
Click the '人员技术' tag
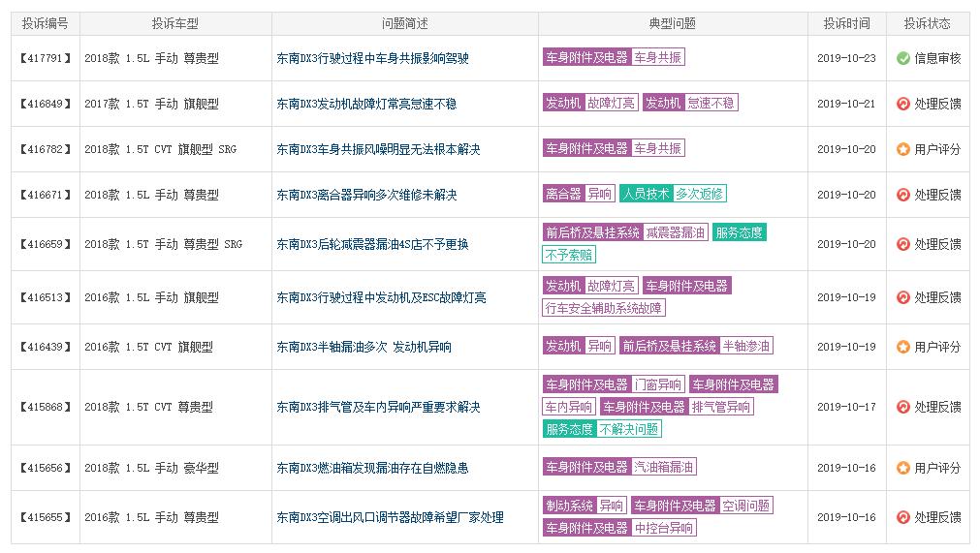point(647,194)
